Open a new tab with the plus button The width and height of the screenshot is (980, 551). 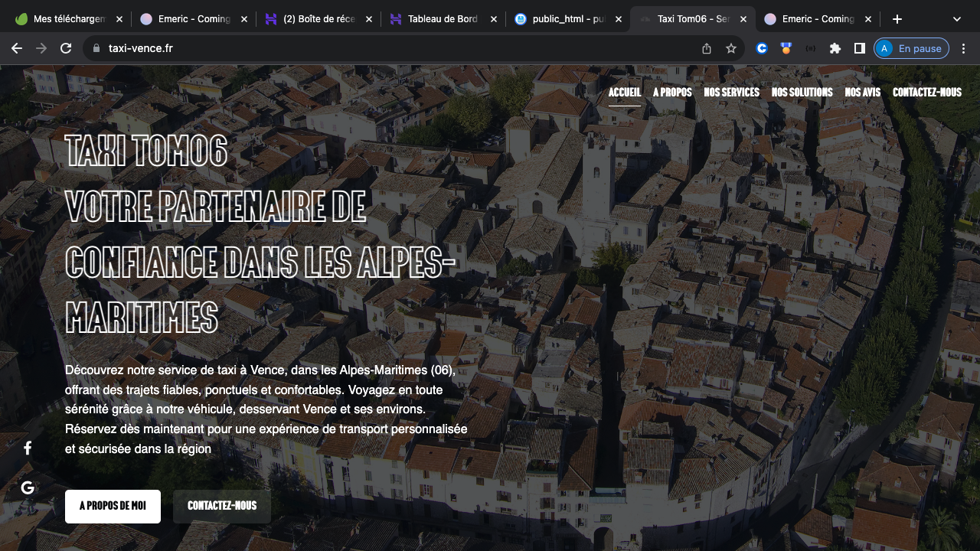[x=897, y=19]
